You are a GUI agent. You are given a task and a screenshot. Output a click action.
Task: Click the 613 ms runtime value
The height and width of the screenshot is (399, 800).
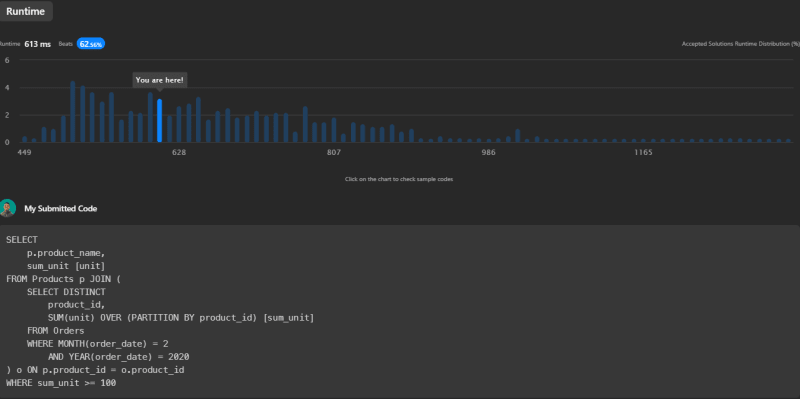[x=38, y=44]
